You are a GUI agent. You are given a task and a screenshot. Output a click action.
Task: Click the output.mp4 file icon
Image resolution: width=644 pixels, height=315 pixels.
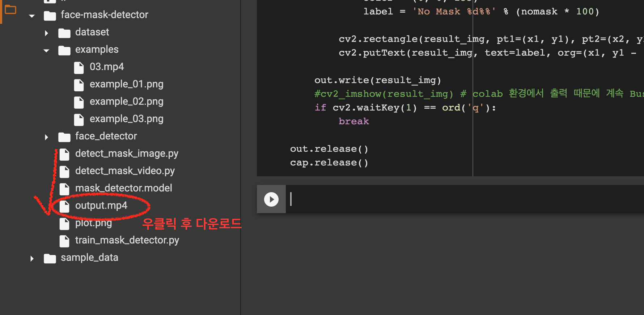click(x=64, y=206)
